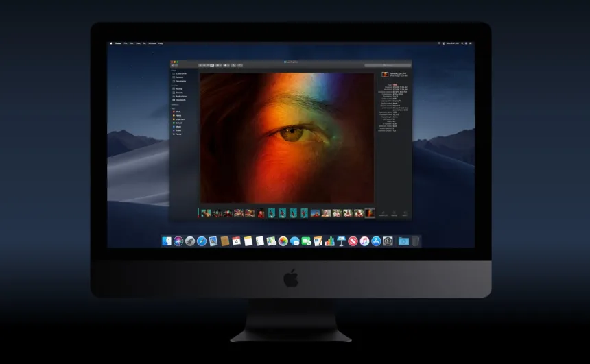Image resolution: width=590 pixels, height=364 pixels.
Task: Open iTunes from the Dock
Action: (x=364, y=241)
